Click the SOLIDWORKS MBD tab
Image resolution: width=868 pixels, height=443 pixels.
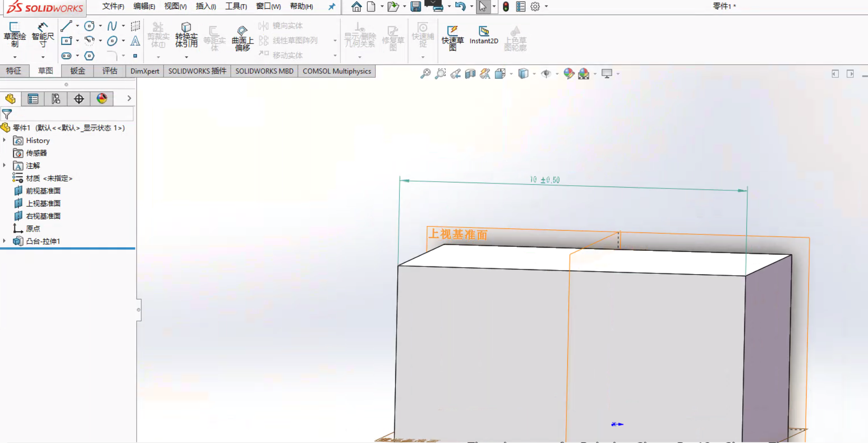coord(264,71)
